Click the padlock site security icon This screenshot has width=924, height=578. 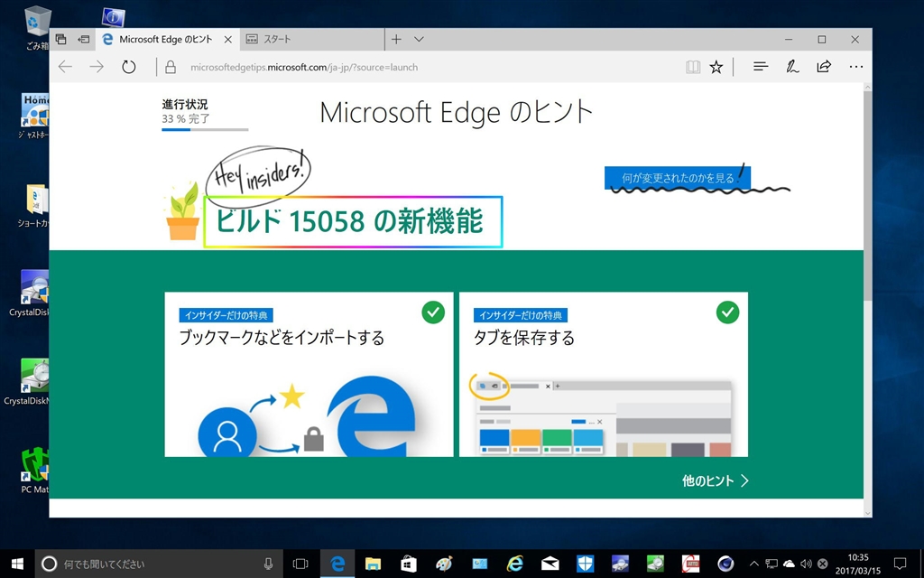click(171, 67)
